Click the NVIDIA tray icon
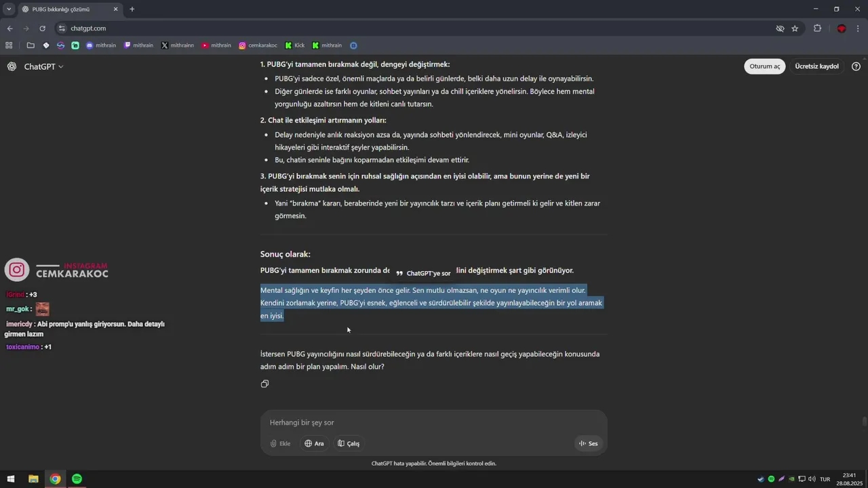 click(x=791, y=479)
